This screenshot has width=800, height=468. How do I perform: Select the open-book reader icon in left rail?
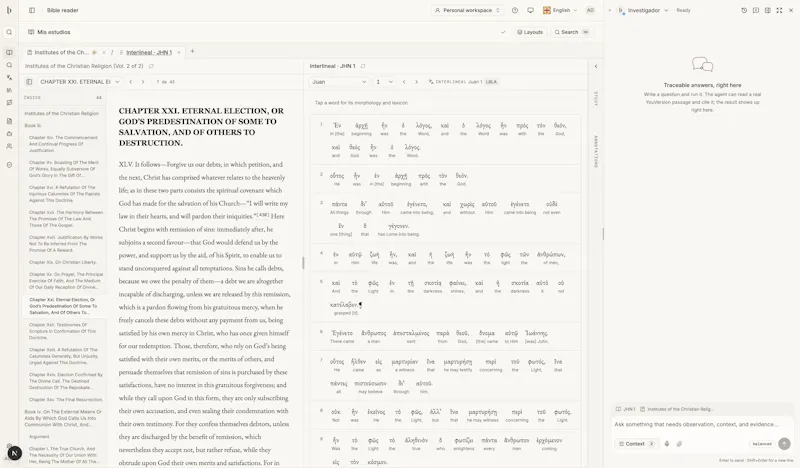(x=9, y=52)
